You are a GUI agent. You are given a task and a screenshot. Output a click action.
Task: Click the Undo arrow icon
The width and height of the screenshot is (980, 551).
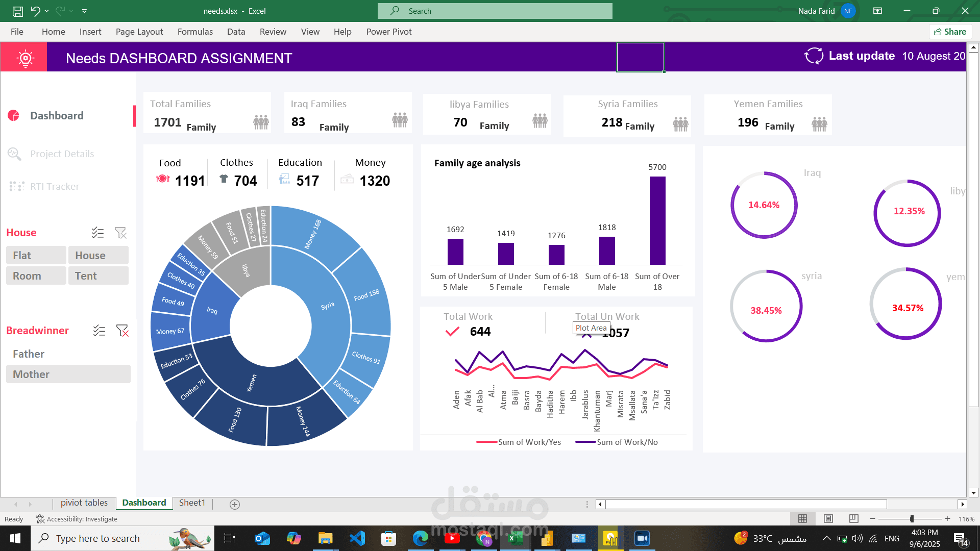click(35, 11)
